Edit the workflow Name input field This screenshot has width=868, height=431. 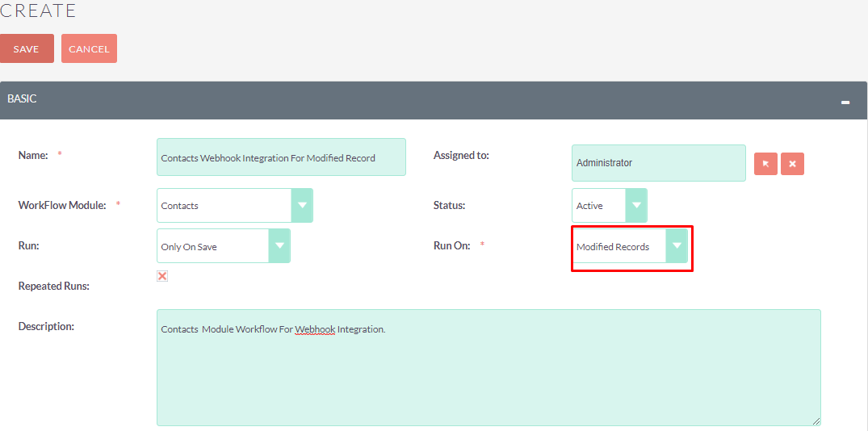pos(281,157)
